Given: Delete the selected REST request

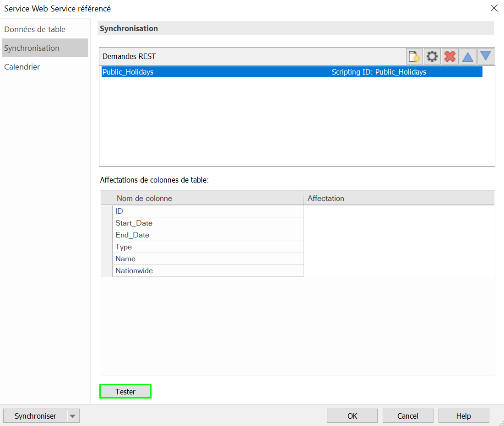Looking at the screenshot, I should (x=450, y=57).
